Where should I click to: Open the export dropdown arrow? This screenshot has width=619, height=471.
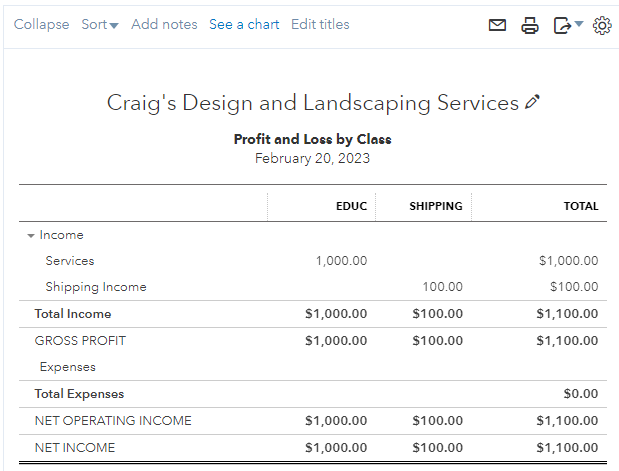579,24
